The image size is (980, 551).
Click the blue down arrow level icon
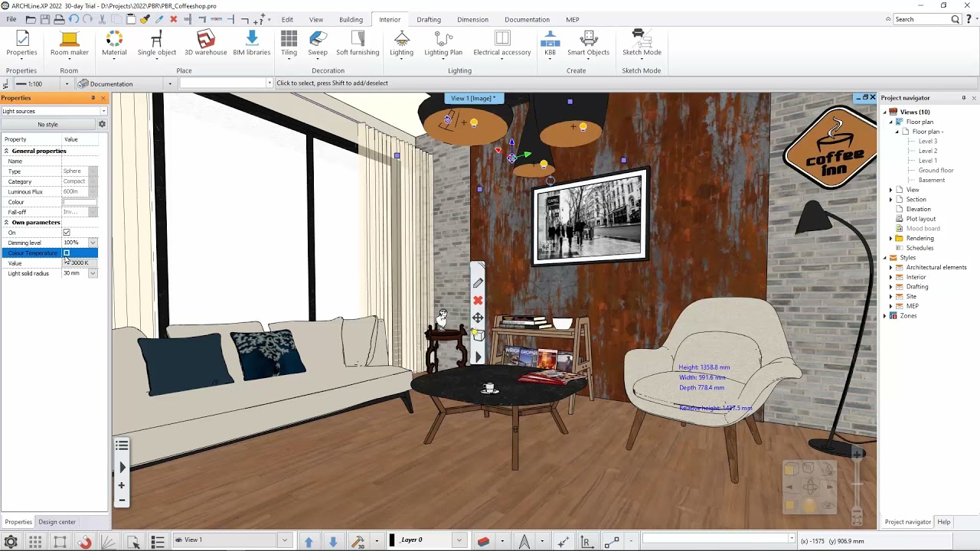(x=333, y=542)
